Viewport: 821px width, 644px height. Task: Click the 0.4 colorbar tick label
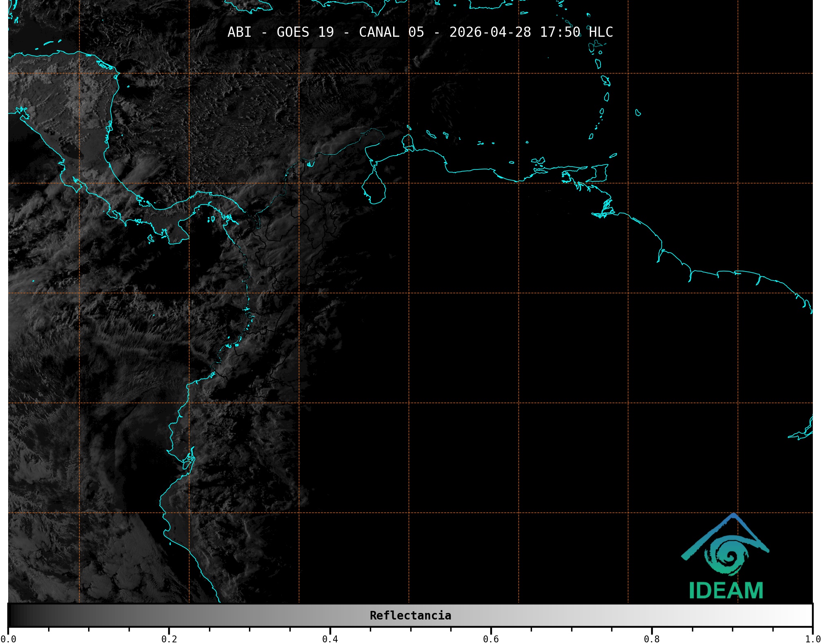pos(330,639)
